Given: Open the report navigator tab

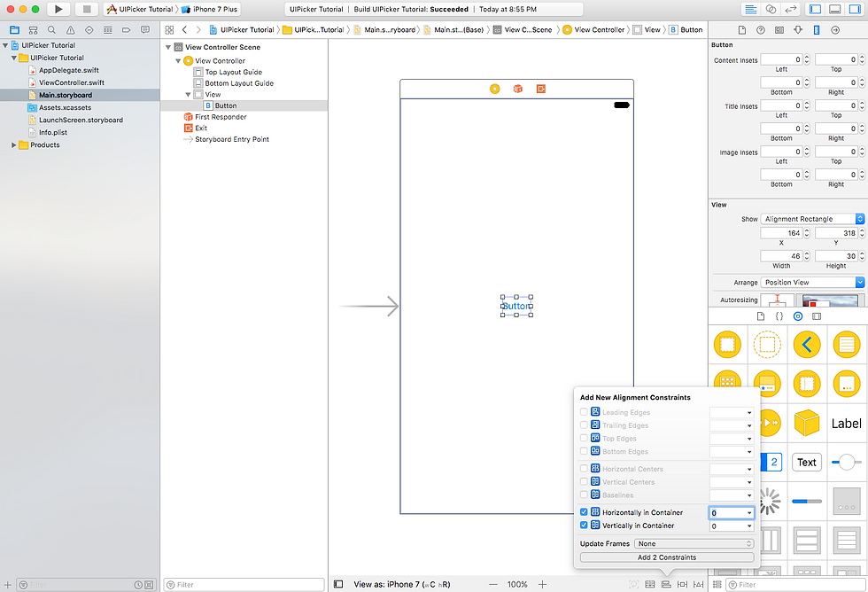Looking at the screenshot, I should click(x=145, y=30).
